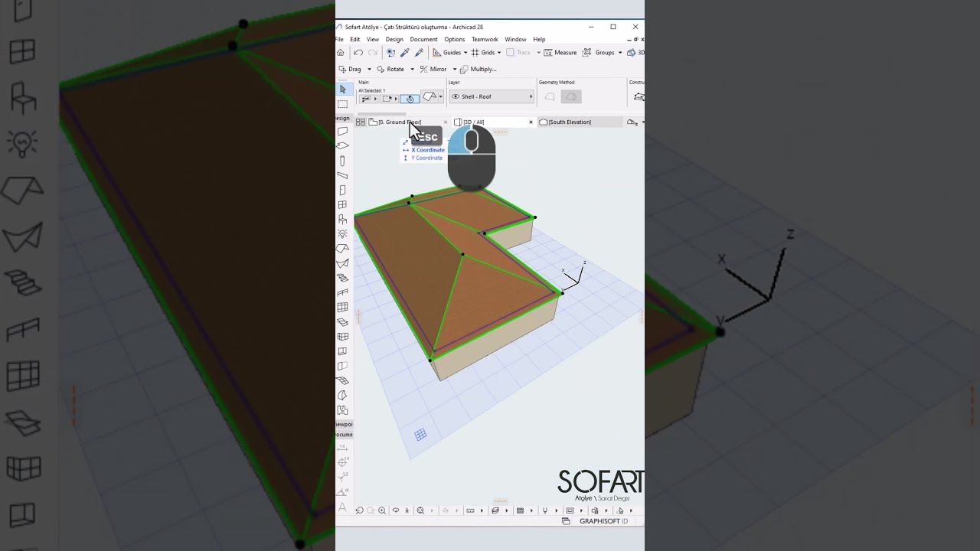Open the Drag dropdown arrow
This screenshot has height=551, width=980.
369,69
